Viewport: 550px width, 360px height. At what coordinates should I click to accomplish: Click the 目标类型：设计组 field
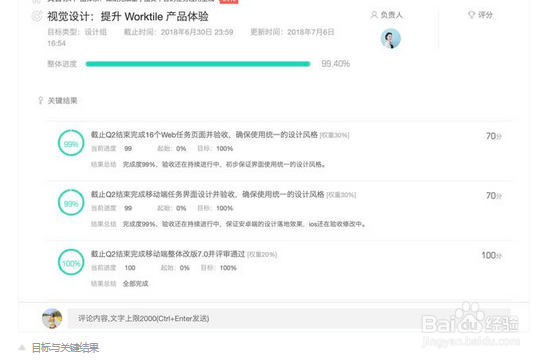(x=77, y=32)
